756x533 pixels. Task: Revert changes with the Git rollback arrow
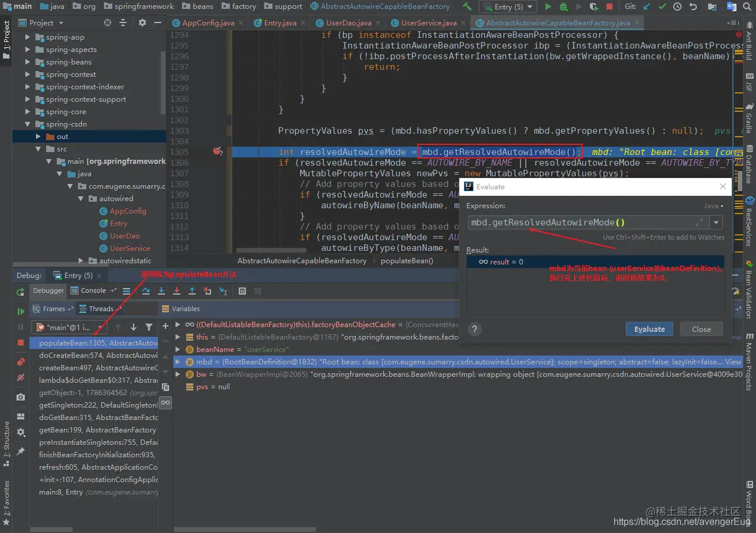pyautogui.click(x=693, y=7)
